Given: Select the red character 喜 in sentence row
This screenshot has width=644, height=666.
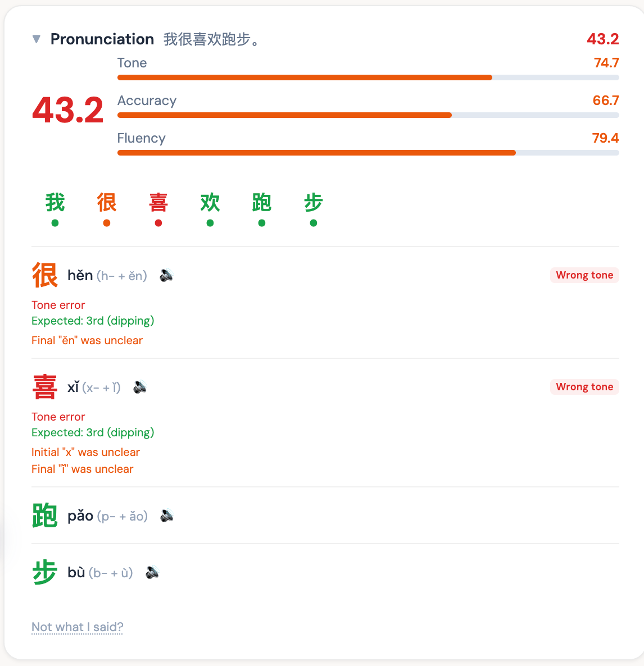Looking at the screenshot, I should pos(158,203).
